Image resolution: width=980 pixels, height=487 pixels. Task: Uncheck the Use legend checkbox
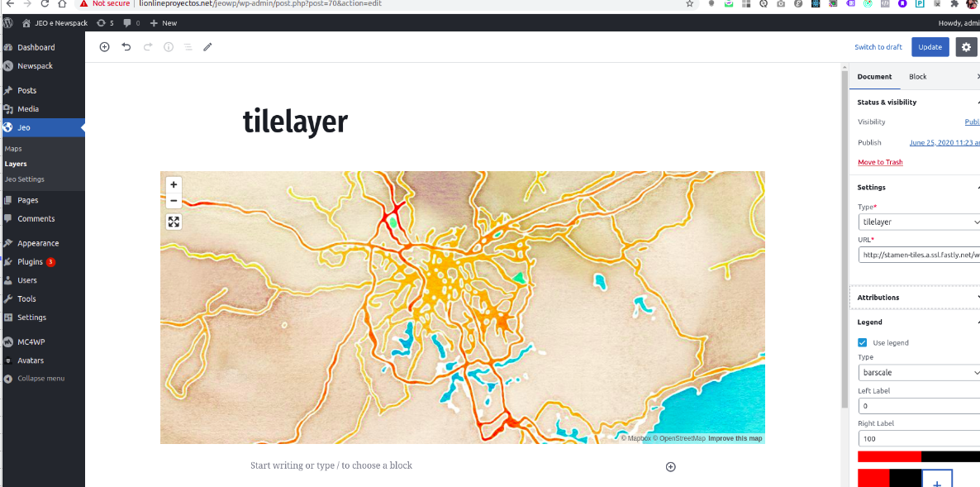click(x=862, y=342)
